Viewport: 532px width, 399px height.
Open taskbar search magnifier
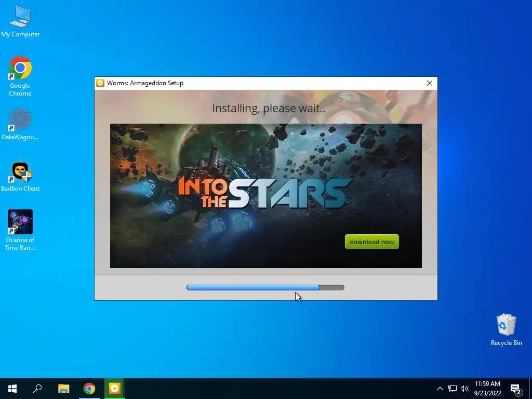tap(37, 389)
